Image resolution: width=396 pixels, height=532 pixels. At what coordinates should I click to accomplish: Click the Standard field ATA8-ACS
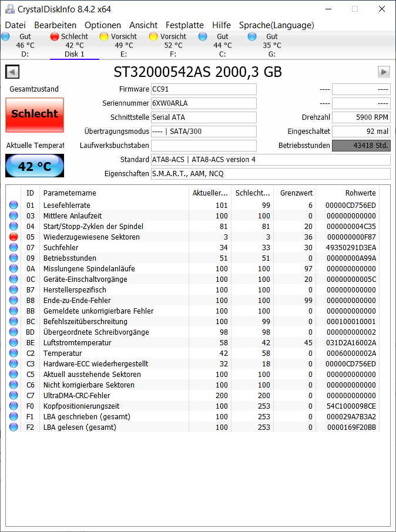click(x=271, y=160)
